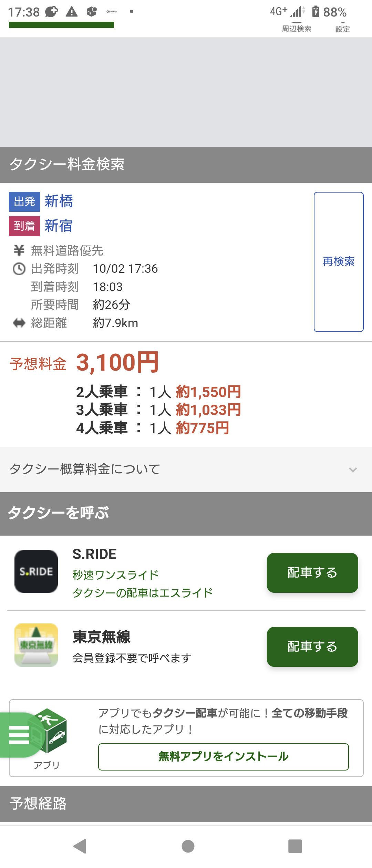Tap the departure station 新橋 link

[x=59, y=201]
